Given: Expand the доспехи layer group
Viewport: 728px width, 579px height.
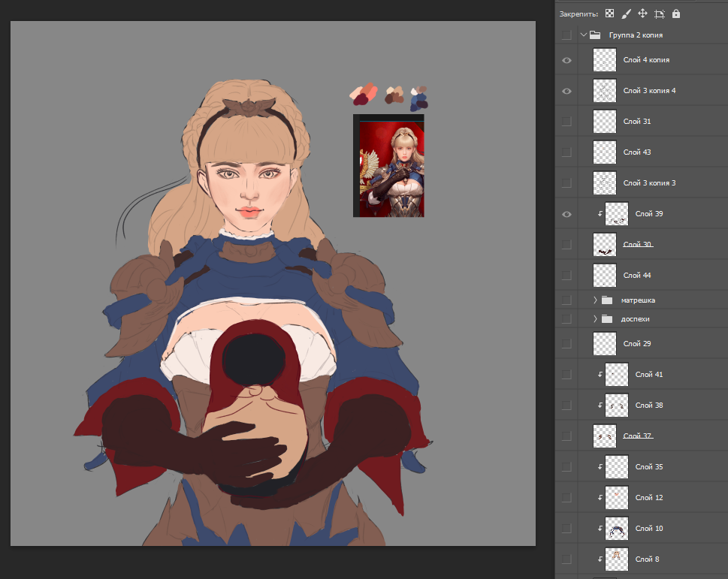Looking at the screenshot, I should 594,319.
